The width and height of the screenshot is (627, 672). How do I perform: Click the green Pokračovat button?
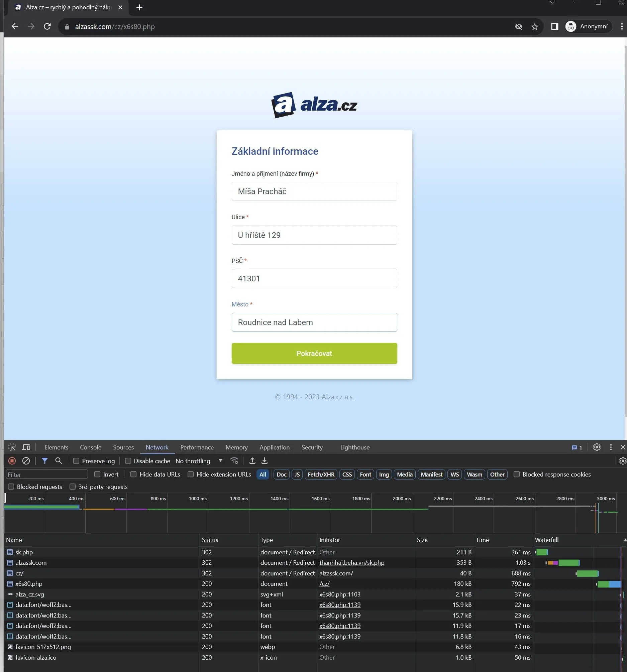click(x=314, y=353)
